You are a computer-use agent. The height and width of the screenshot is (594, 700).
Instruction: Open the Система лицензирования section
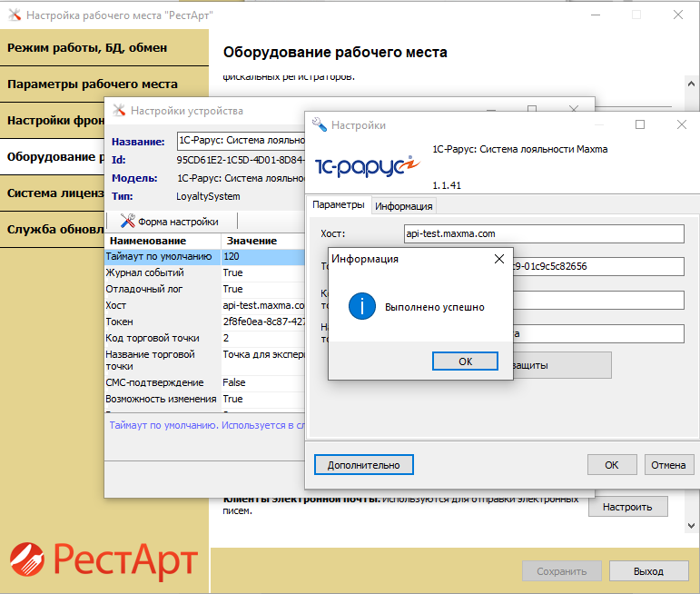[x=53, y=193]
